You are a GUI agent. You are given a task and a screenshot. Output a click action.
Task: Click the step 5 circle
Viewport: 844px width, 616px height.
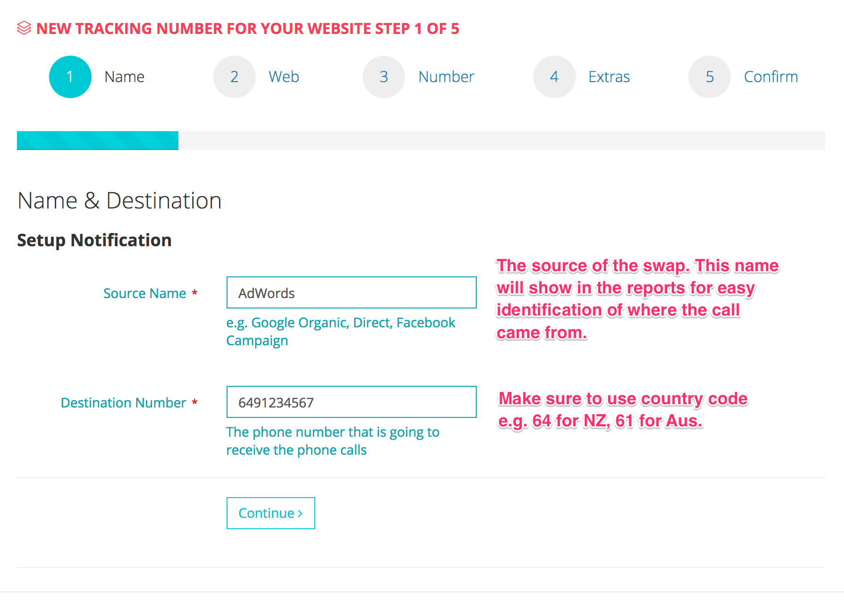click(x=709, y=77)
